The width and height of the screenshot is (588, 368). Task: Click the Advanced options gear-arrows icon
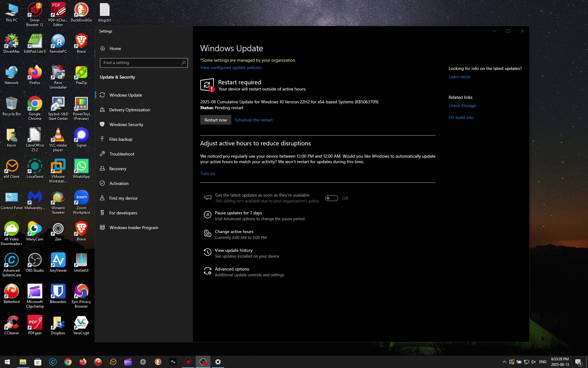tap(207, 271)
